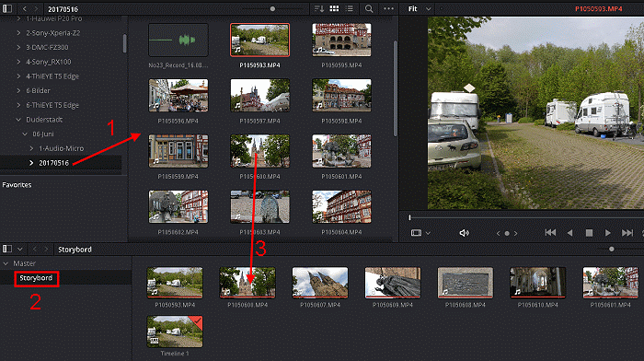Screen dimensions: 644x361
Task: Expand the 6-Bilder folder
Action: (x=18, y=90)
